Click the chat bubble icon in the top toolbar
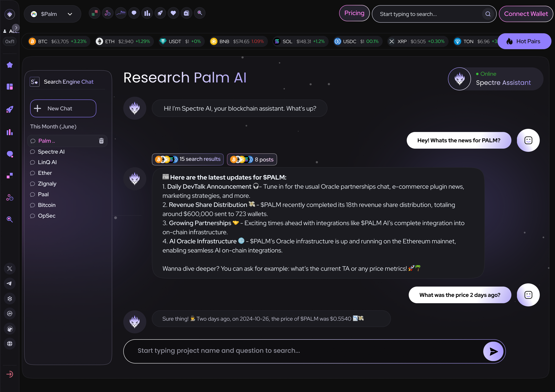The height and width of the screenshot is (392, 555). tap(134, 13)
